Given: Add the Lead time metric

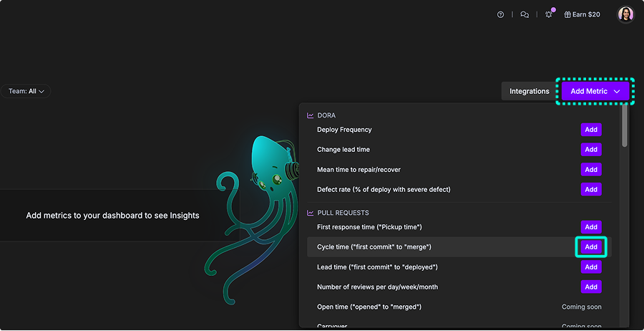Looking at the screenshot, I should pos(591,267).
